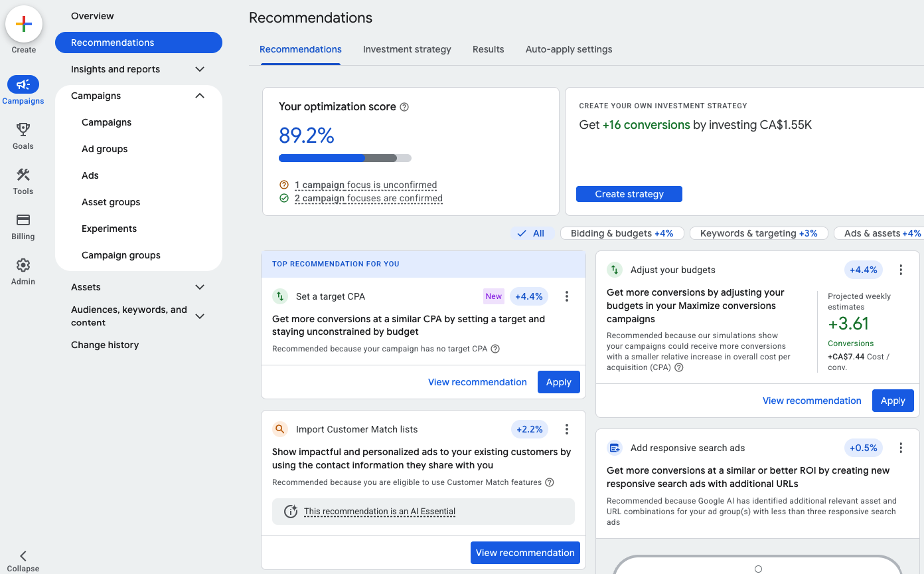The image size is (924, 574).
Task: Expand Audiences, keywords, and content
Action: [200, 316]
